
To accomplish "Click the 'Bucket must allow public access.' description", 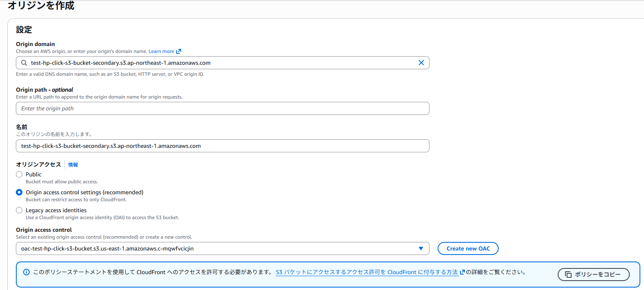I will (62, 182).
